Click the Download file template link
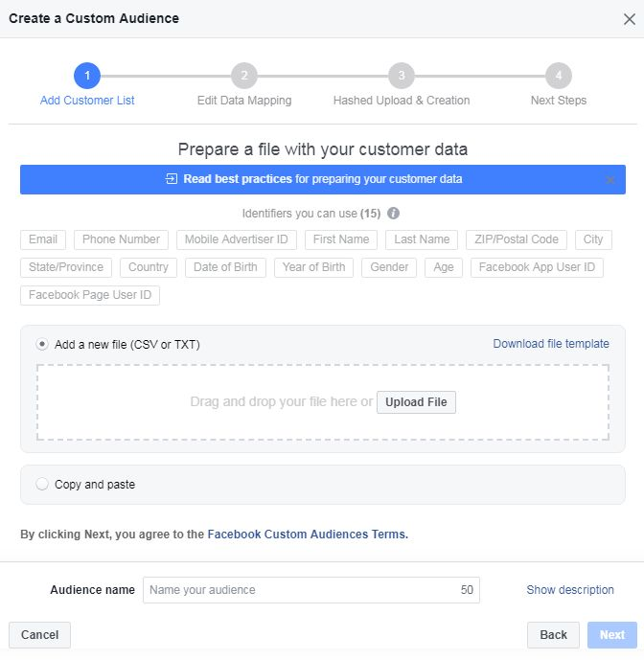Screen dimensions: 644x660 [x=551, y=344]
